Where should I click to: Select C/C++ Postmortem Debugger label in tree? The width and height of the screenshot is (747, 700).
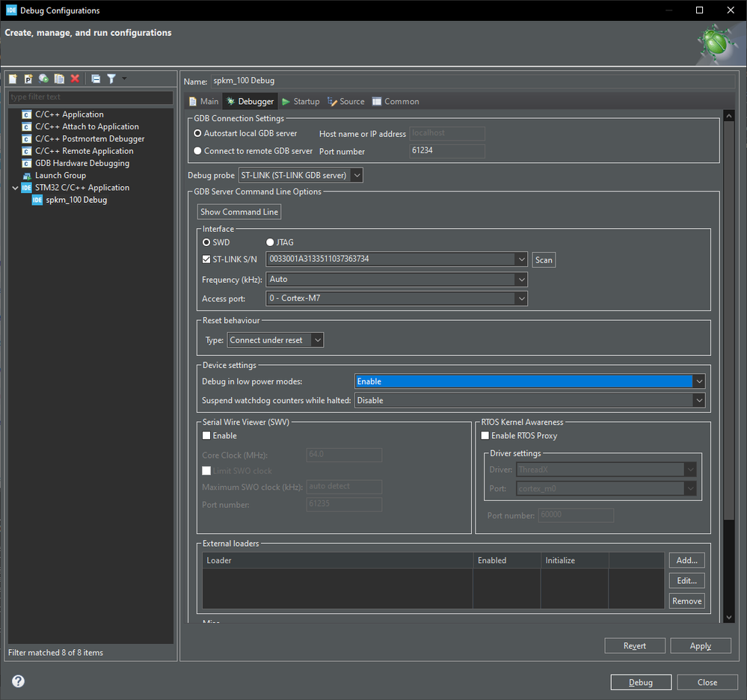pyautogui.click(x=90, y=138)
